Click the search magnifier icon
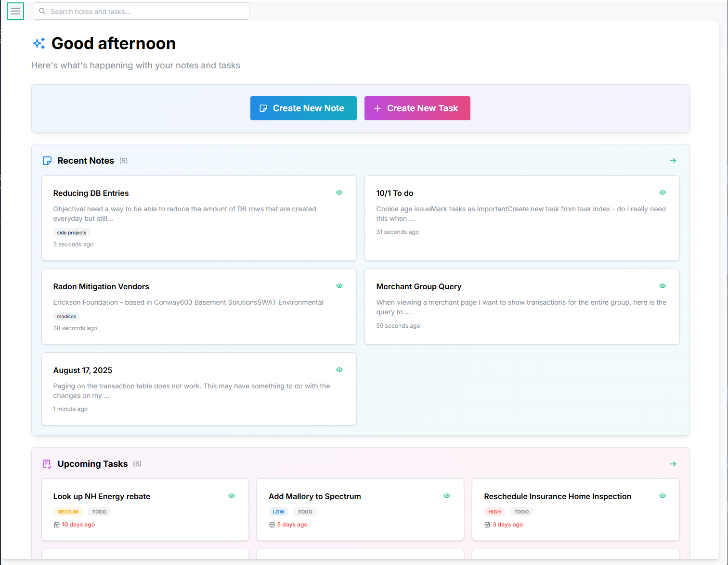Viewport: 728px width, 565px height. pos(42,11)
